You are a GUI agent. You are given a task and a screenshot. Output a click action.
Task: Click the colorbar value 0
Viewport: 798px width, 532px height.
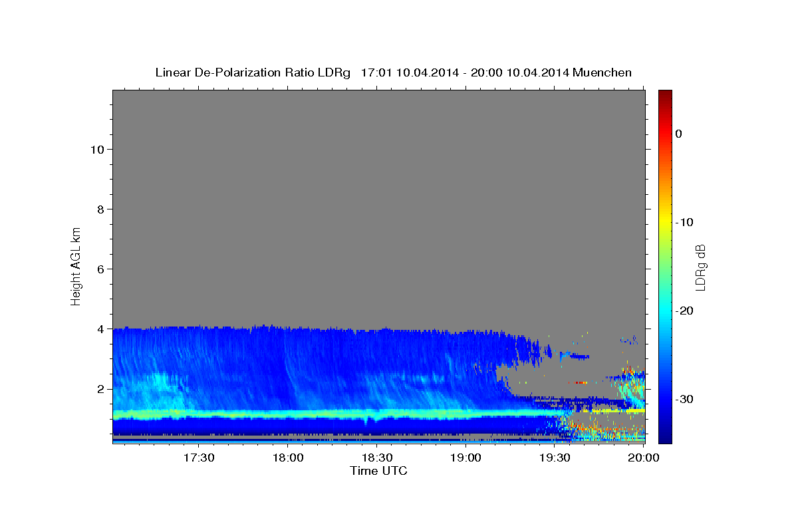[x=679, y=134]
